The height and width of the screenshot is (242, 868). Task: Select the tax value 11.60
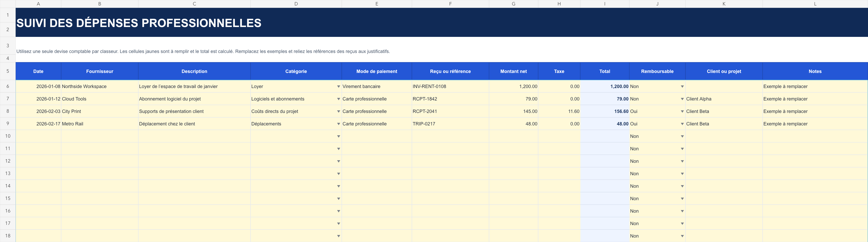pyautogui.click(x=559, y=111)
